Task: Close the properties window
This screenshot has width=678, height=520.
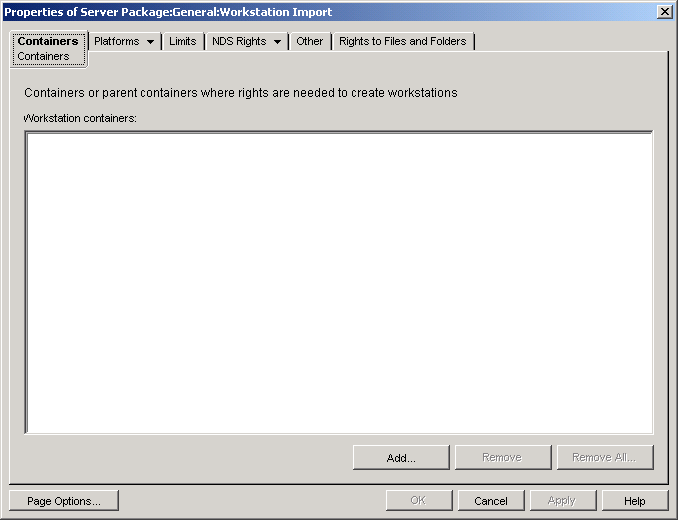Action: click(x=664, y=12)
